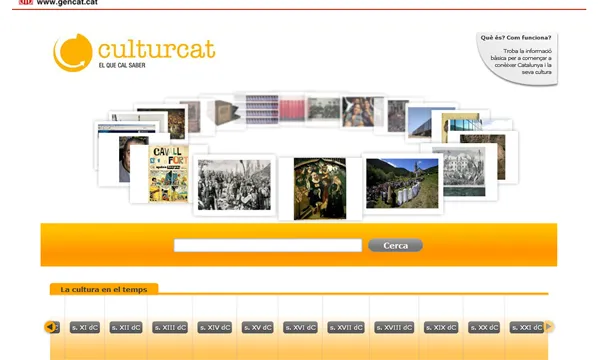Click the 'EL QUE CAL SABER' tagline
Screen dimensions: 600x360
(x=122, y=65)
